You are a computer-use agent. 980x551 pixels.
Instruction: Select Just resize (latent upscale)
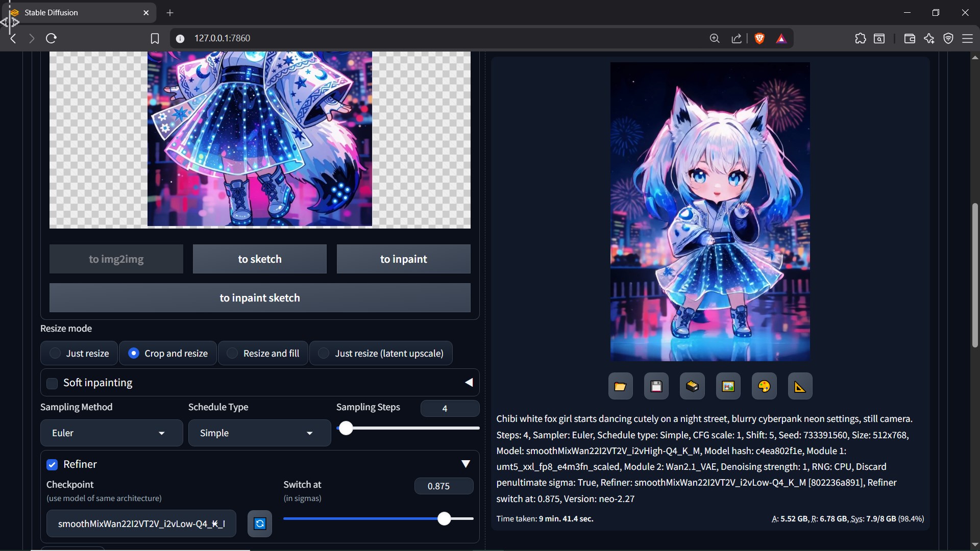point(381,353)
